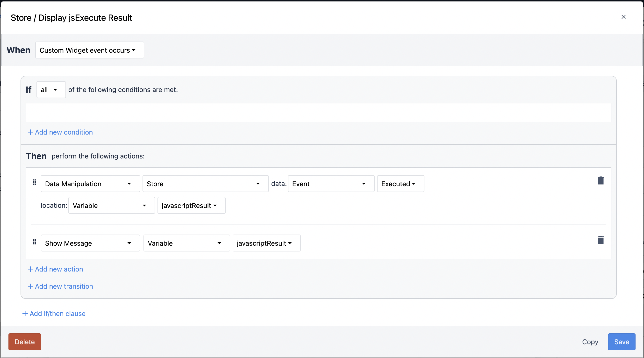Image resolution: width=644 pixels, height=358 pixels.
Task: Click Add new transition link
Action: click(x=60, y=286)
